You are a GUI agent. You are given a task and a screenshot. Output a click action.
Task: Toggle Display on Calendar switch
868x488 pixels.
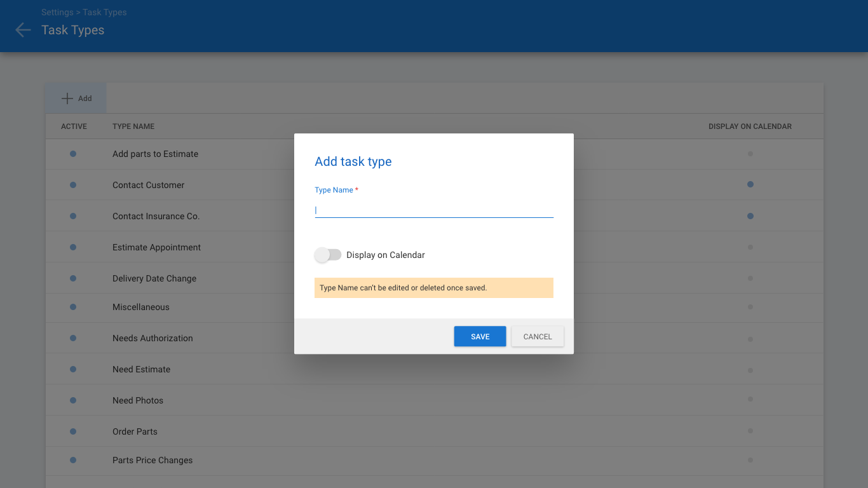tap(328, 255)
